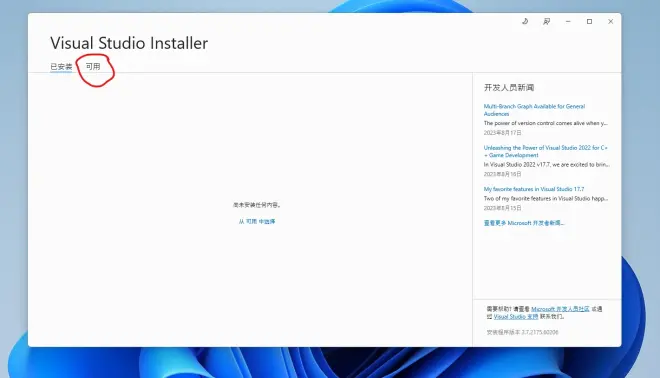Minimize the Visual Studio Installer window
The height and width of the screenshot is (378, 660).
click(x=568, y=21)
